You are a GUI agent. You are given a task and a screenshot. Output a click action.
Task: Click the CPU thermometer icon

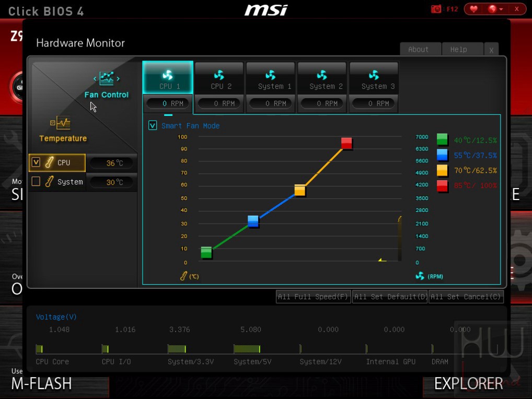pos(49,162)
